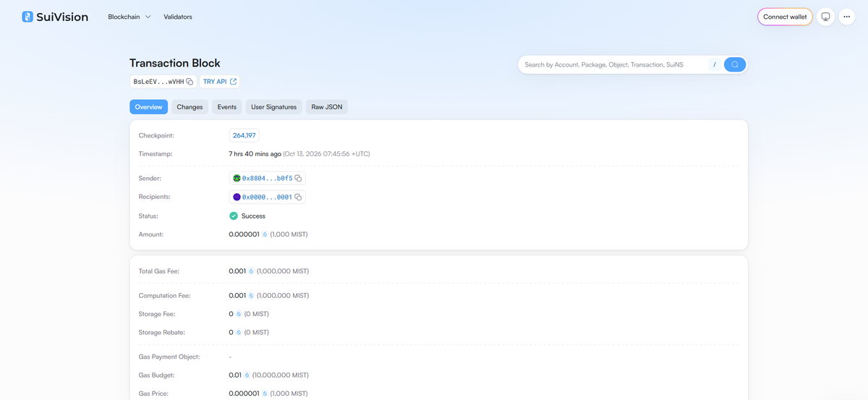Open the three-dots more options menu

pyautogui.click(x=847, y=17)
